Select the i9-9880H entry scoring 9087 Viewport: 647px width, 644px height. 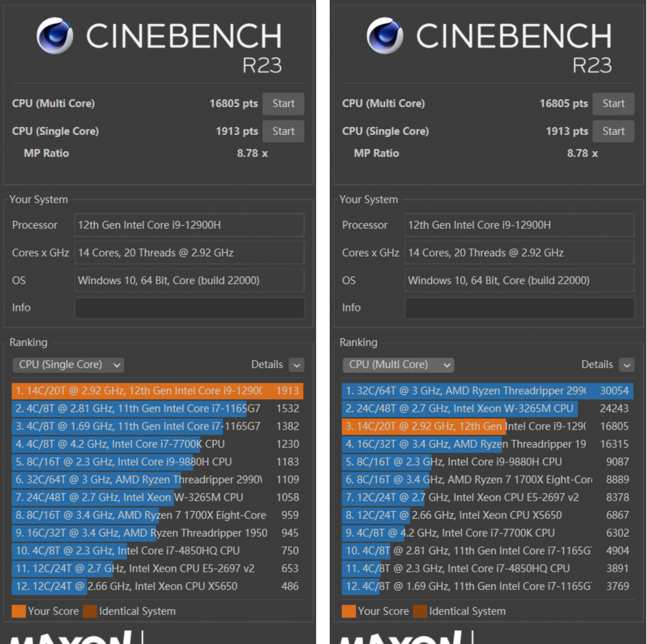[x=487, y=462]
